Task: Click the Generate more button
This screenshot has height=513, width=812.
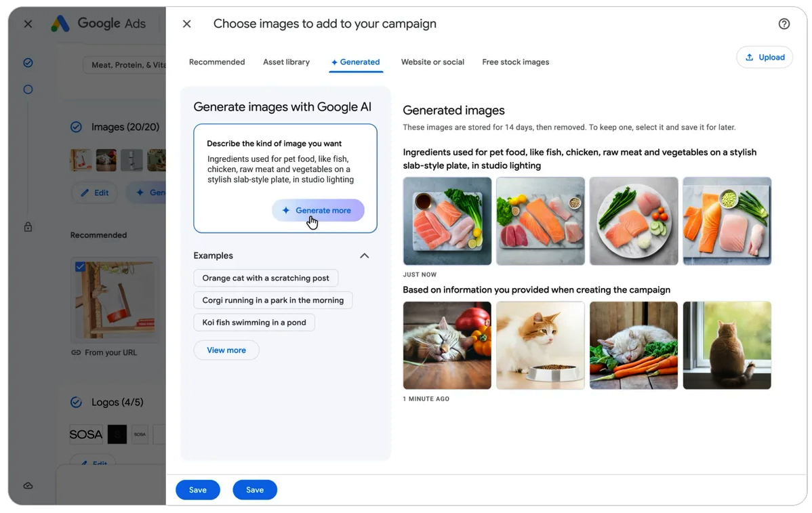Action: (319, 210)
